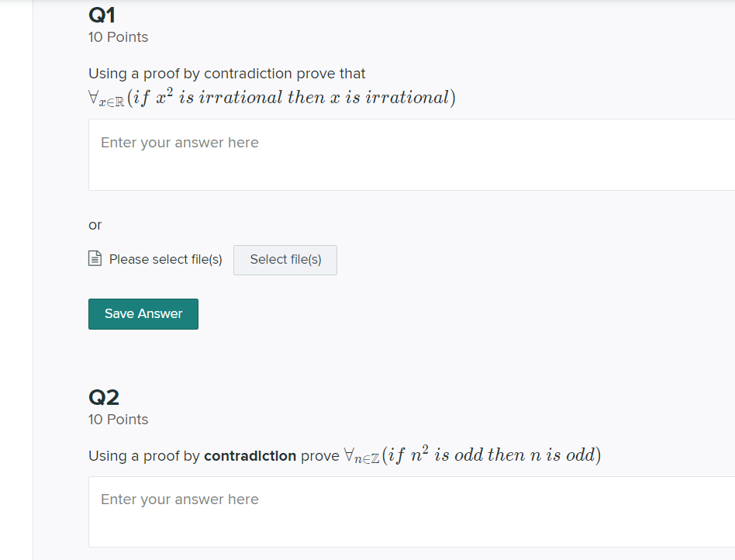The height and width of the screenshot is (560, 735).
Task: Click the document file icon beside "Please select file(s)"
Action: (x=95, y=258)
